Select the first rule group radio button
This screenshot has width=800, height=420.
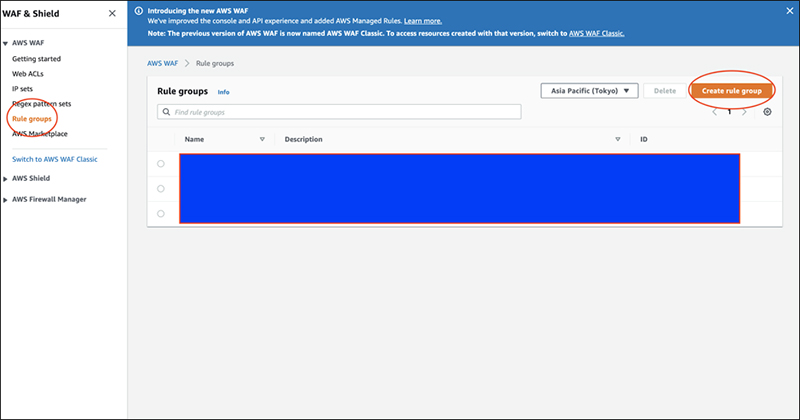[x=161, y=163]
